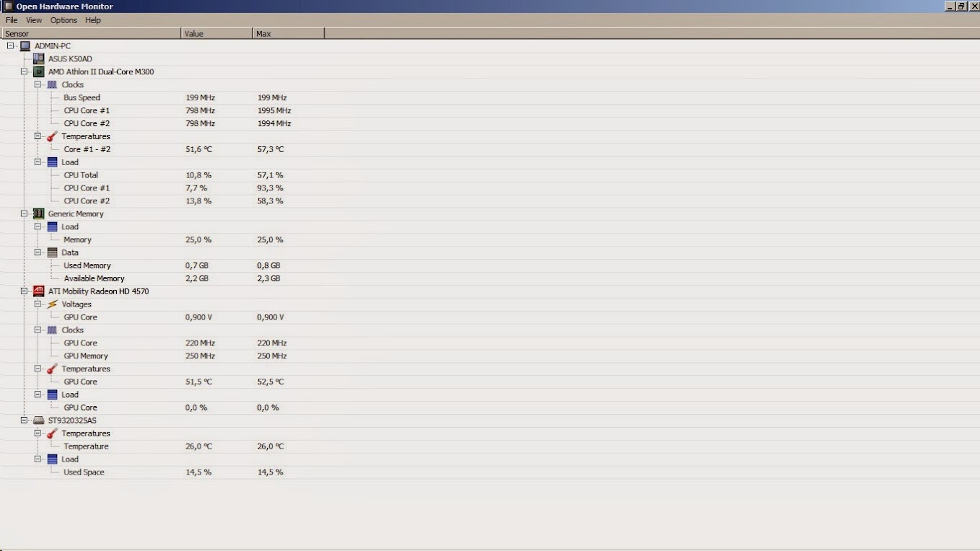The image size is (980, 551).
Task: Click the 57,3 °C max CPU temperature
Action: pyautogui.click(x=271, y=149)
